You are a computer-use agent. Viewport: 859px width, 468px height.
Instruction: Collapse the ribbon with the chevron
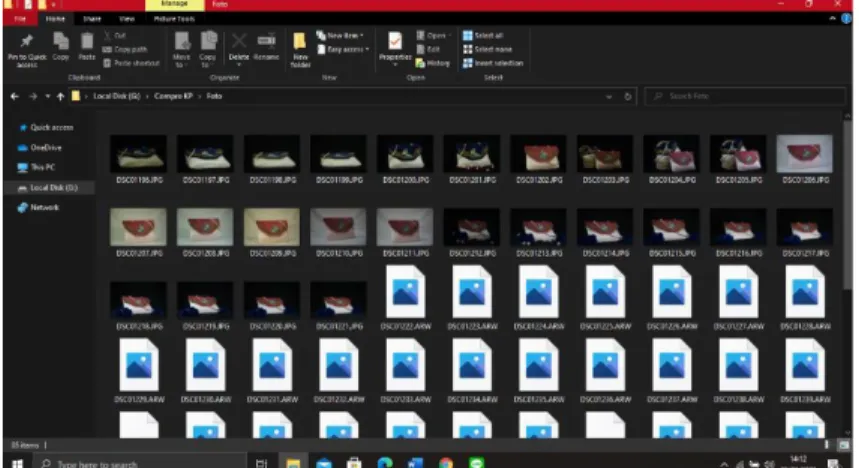(x=833, y=19)
